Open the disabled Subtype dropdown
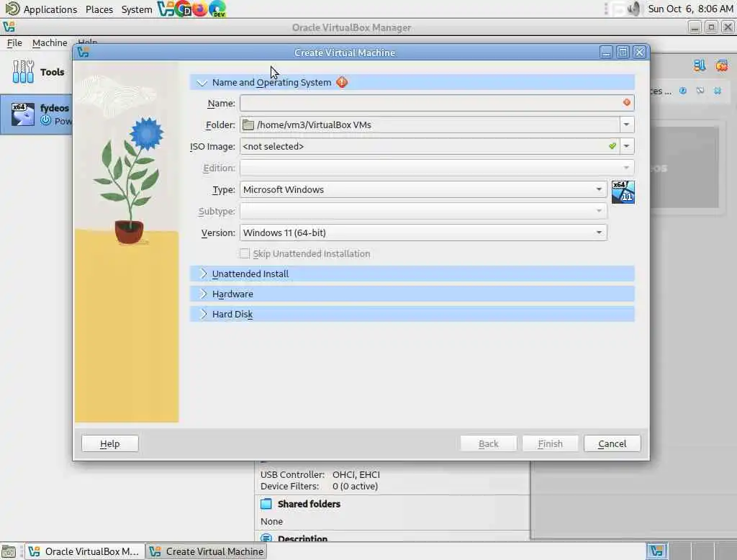The width and height of the screenshot is (737, 560). pyautogui.click(x=423, y=211)
